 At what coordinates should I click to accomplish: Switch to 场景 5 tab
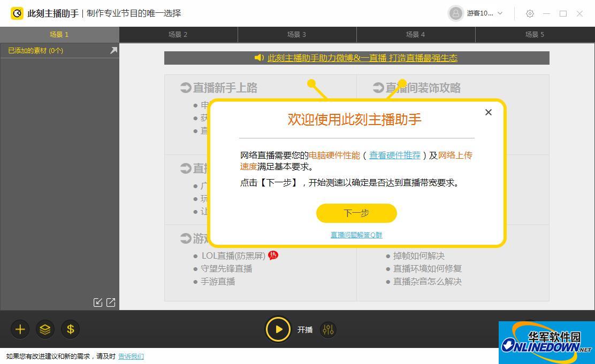[x=535, y=35]
